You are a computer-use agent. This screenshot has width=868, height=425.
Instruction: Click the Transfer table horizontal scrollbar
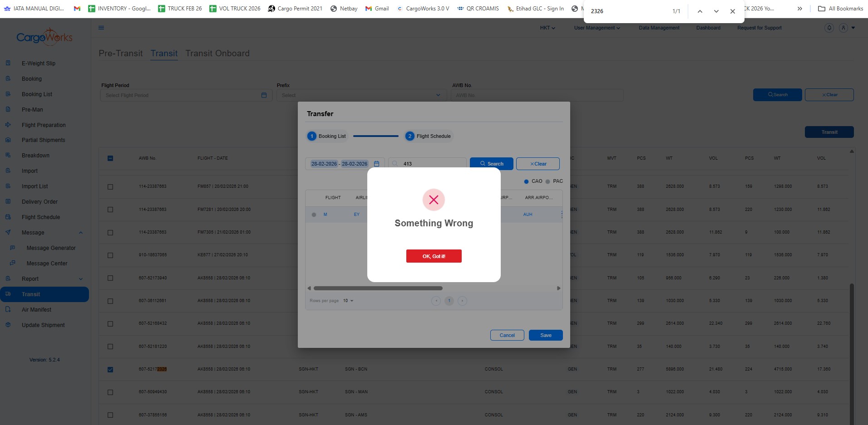coord(378,288)
